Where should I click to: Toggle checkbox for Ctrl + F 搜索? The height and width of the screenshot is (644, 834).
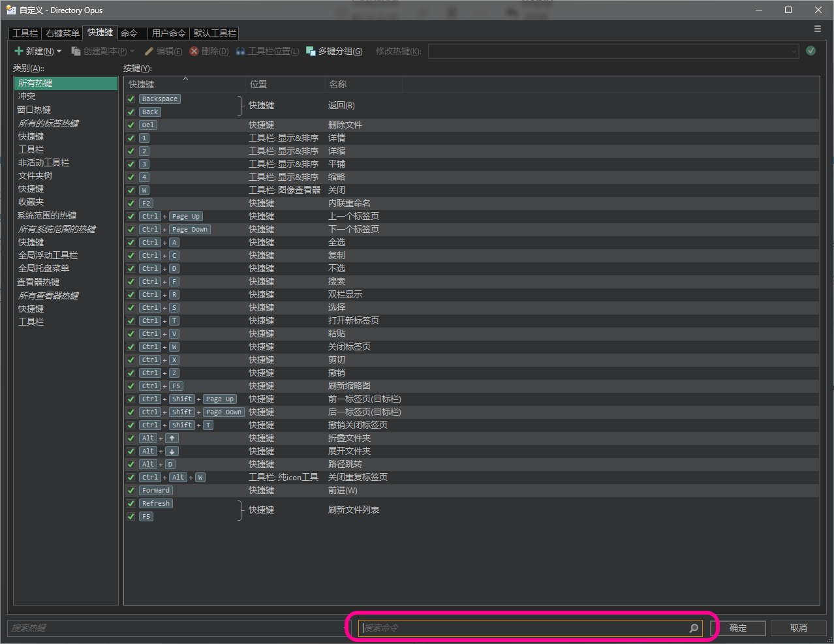pyautogui.click(x=131, y=282)
